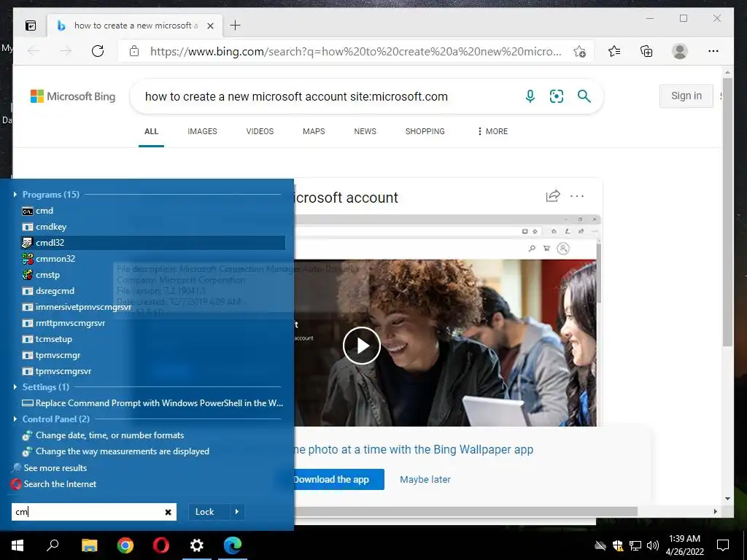Screen dimensions: 747x560
Task: Click the Edge back arrow
Action: [34, 51]
